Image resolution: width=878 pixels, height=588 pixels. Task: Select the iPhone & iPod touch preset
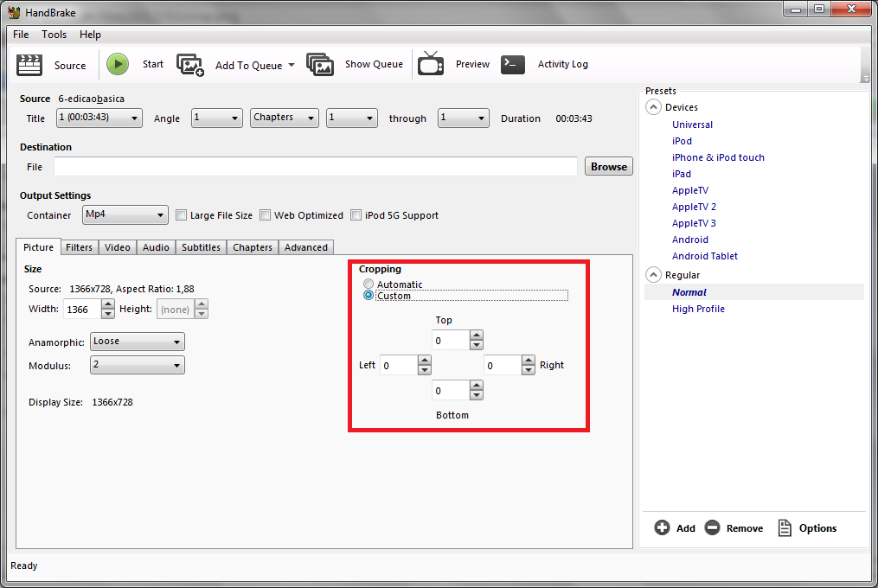click(x=718, y=157)
